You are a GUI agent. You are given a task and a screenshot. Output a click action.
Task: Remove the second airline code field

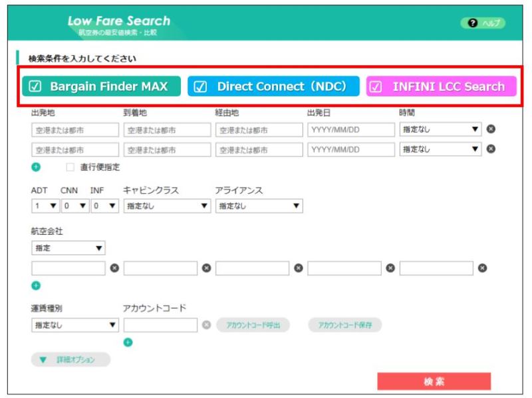(206, 268)
